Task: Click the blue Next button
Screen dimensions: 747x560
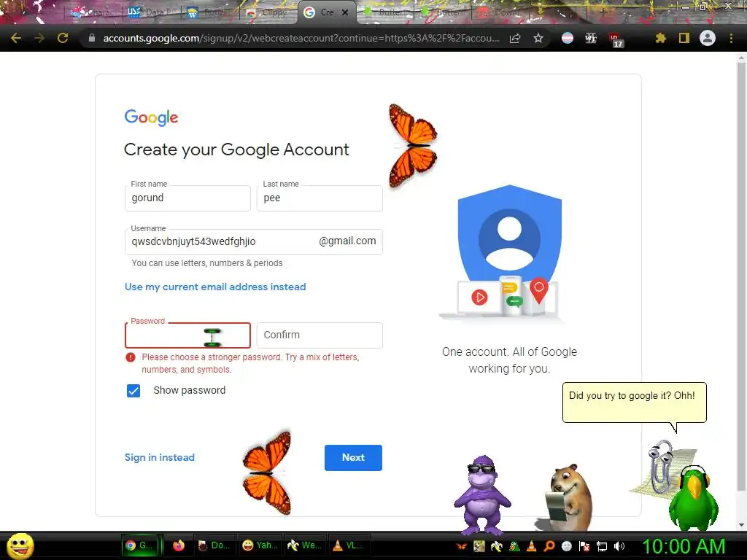Action: (353, 458)
